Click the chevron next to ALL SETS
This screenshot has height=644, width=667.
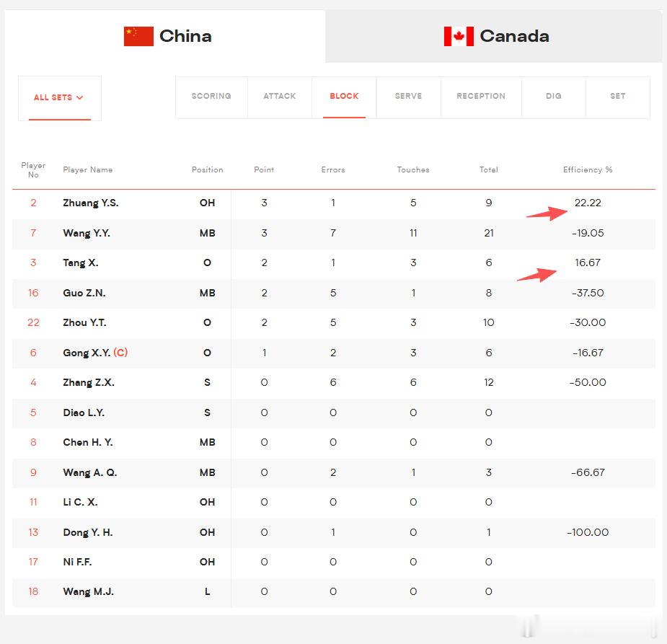(79, 97)
